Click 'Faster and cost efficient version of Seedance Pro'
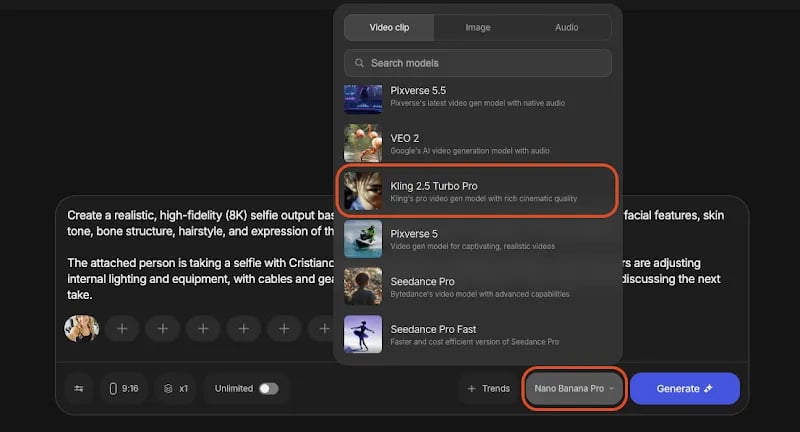 (474, 342)
